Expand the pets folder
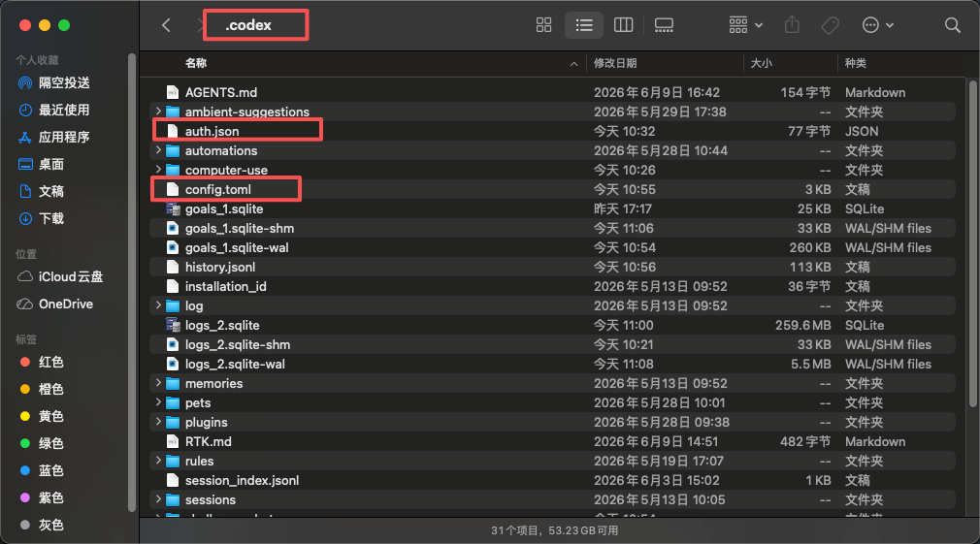Viewport: 980px width, 544px height. tap(158, 402)
